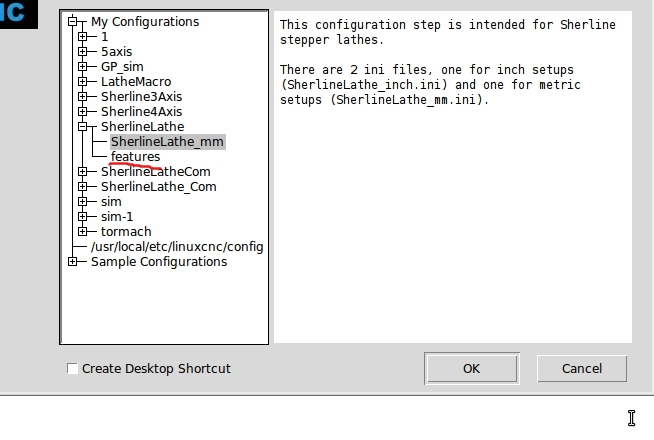The height and width of the screenshot is (440, 654).
Task: Expand the Sample Configurations node
Action: [73, 262]
